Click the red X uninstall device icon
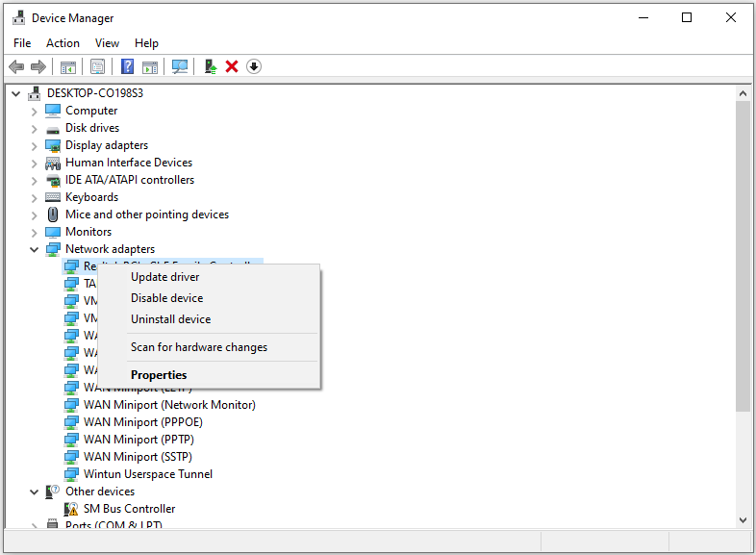The image size is (756, 555). (x=232, y=66)
